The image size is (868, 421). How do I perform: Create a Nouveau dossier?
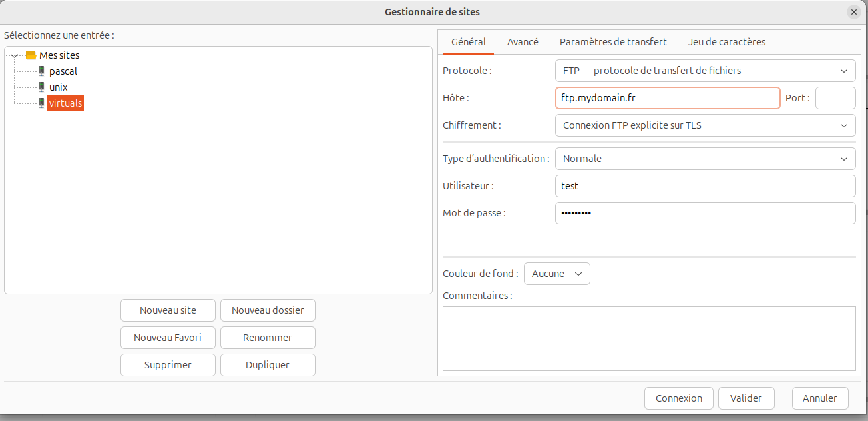coord(268,310)
